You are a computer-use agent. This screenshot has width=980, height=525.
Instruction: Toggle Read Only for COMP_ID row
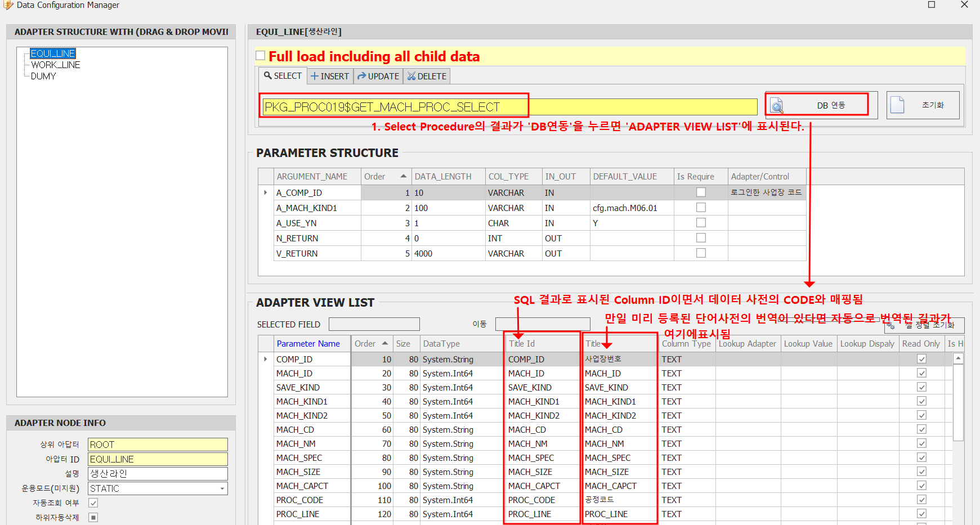pos(921,359)
